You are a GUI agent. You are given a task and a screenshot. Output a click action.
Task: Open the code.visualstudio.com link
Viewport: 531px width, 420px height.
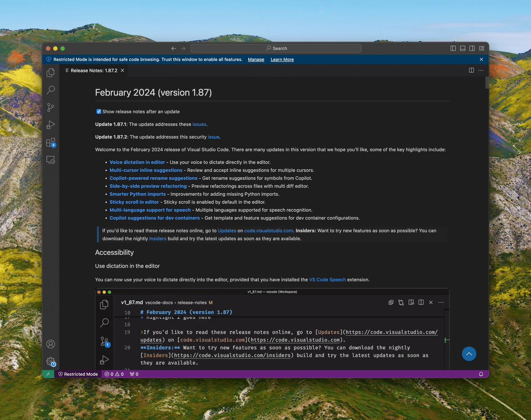[269, 231]
